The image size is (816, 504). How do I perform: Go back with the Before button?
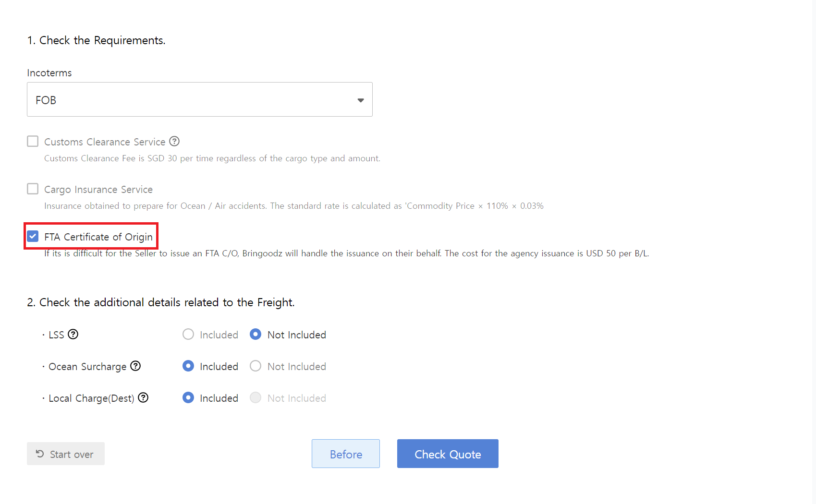pos(345,454)
